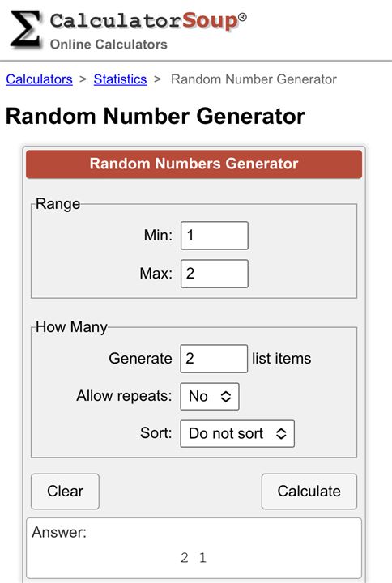Select the Generate list items count field

coord(214,359)
